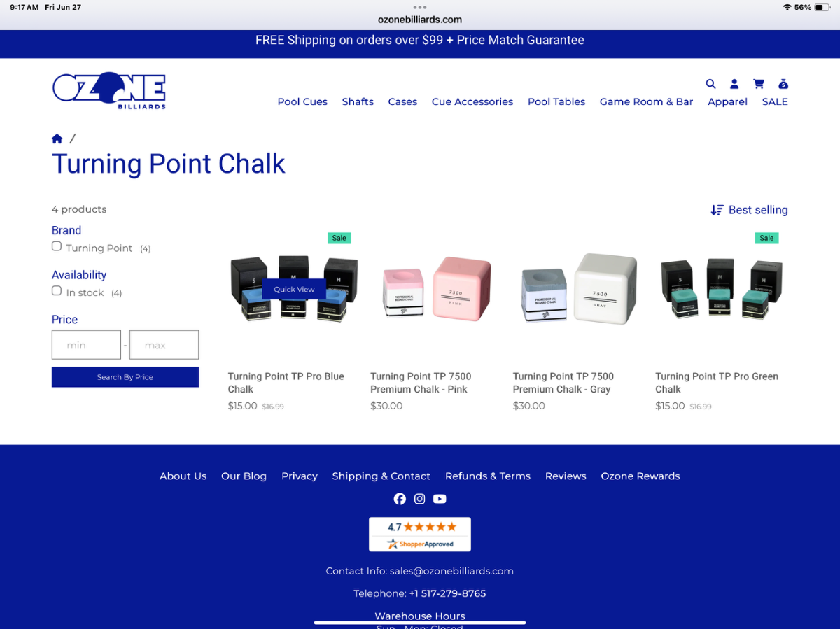Check the In stock availability checkbox

click(x=57, y=290)
